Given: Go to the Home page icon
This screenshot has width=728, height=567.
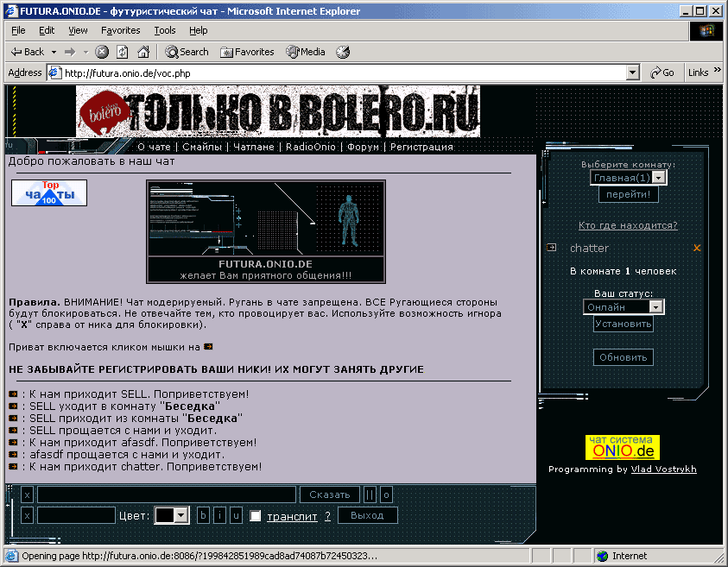Looking at the screenshot, I should (x=143, y=52).
